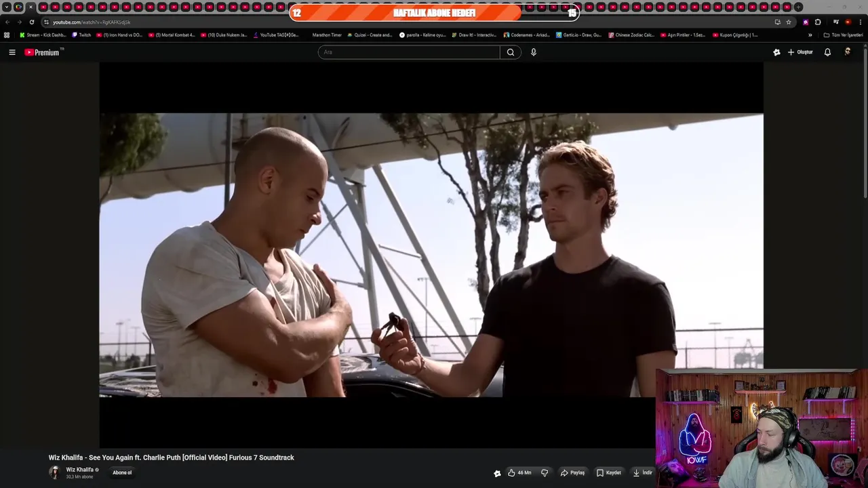This screenshot has height=488, width=868.
Task: Like the video with thumbs up
Action: click(519, 472)
